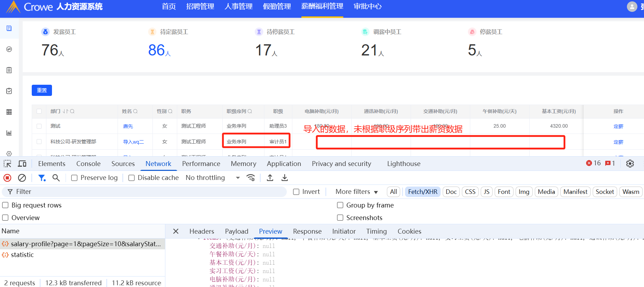This screenshot has height=287, width=644.
Task: Click the stop recording network log icon
Action: click(7, 178)
